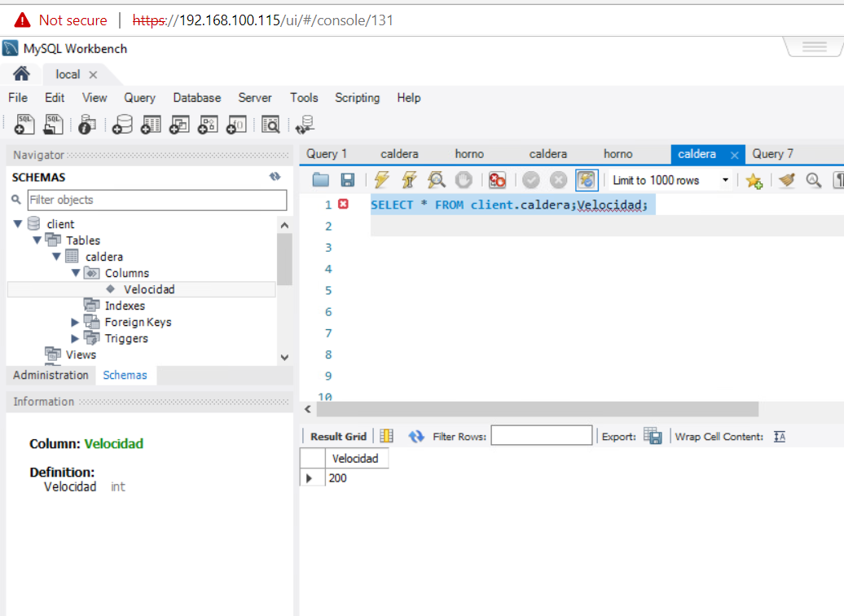Viewport: 844px width, 616px height.
Task: Click the browser address URL
Action: click(262, 20)
